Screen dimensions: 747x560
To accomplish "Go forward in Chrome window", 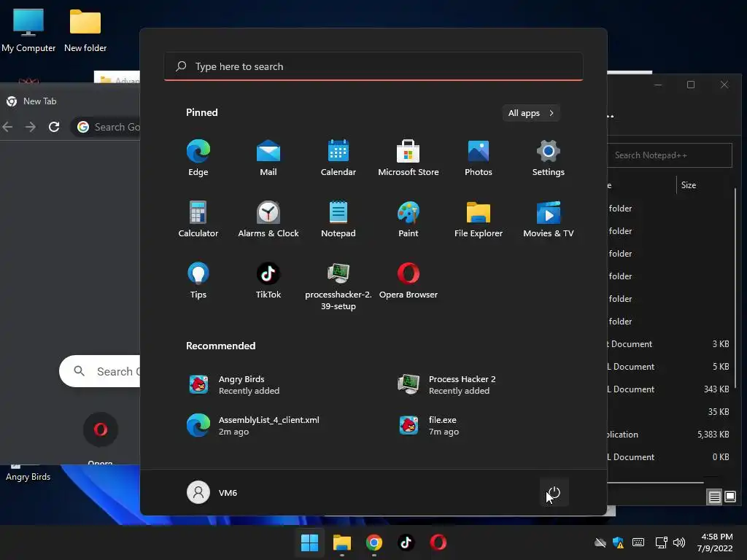I will point(31,127).
